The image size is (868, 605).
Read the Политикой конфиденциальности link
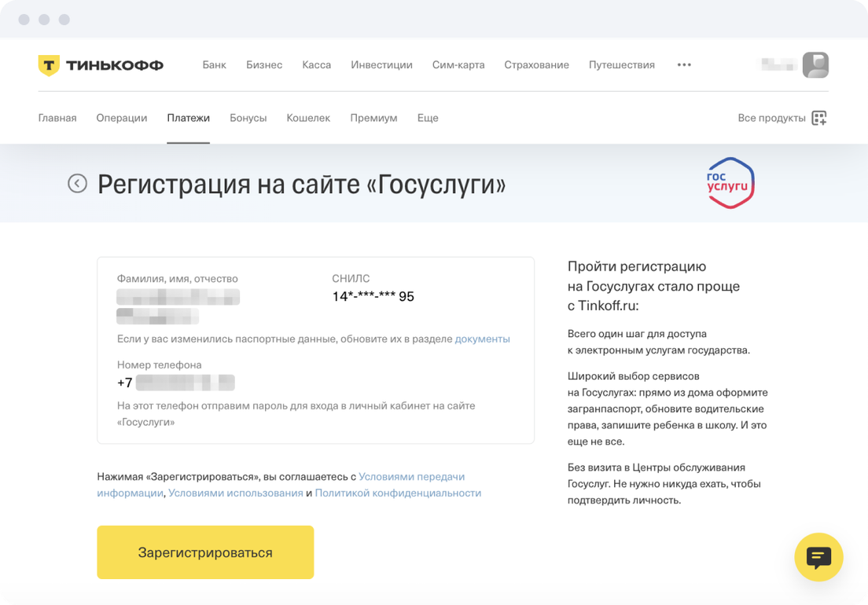click(x=398, y=493)
